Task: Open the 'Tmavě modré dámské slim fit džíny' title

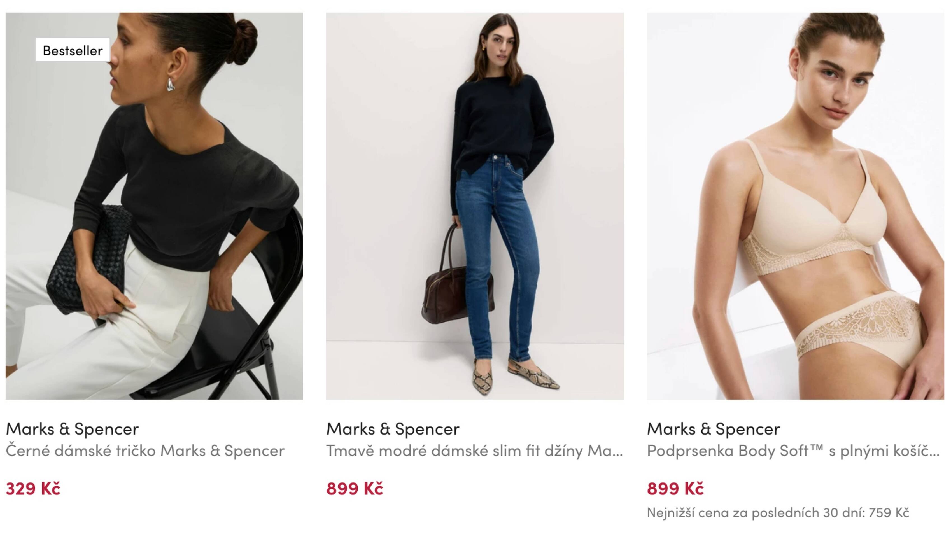Action: (x=474, y=451)
